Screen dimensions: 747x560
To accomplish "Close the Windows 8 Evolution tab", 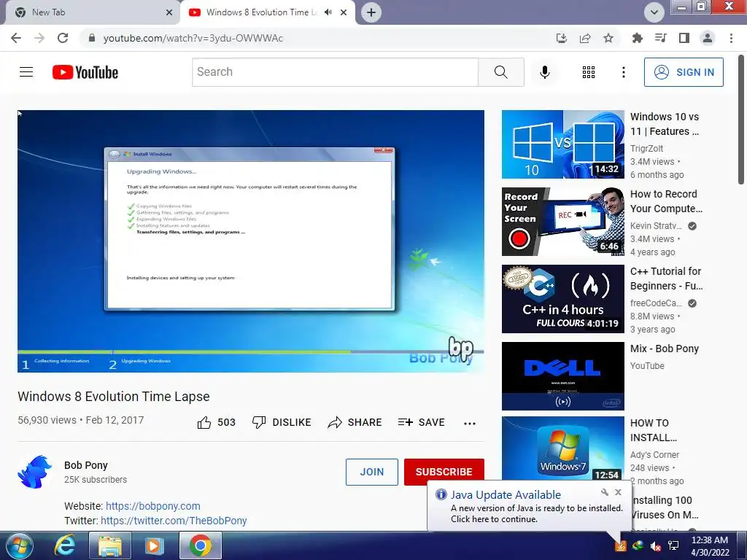I will [x=344, y=12].
